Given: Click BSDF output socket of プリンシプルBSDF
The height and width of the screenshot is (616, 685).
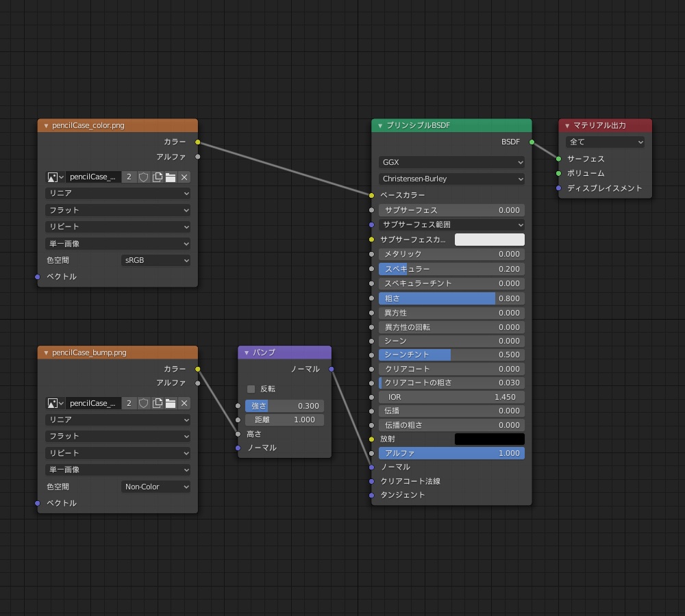Looking at the screenshot, I should tap(532, 142).
